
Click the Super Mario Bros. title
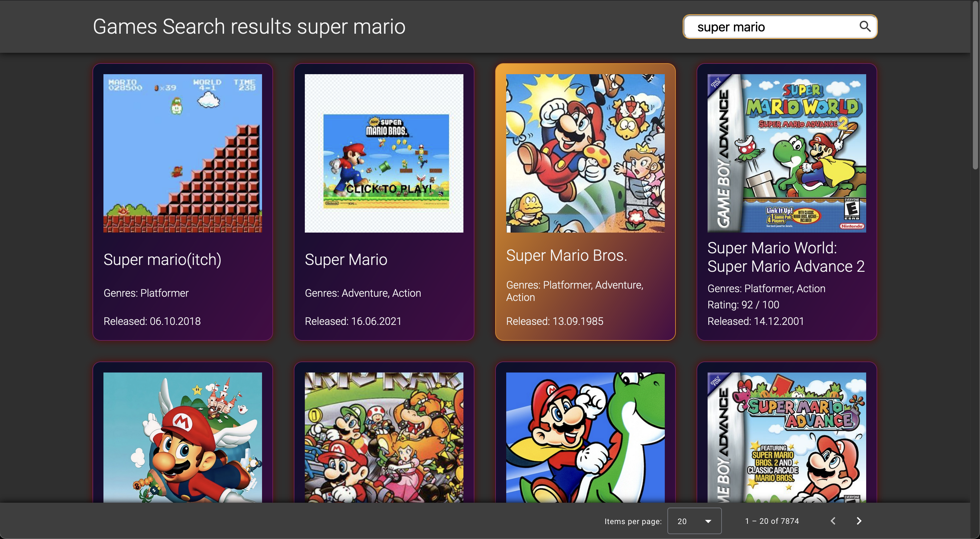[566, 256]
